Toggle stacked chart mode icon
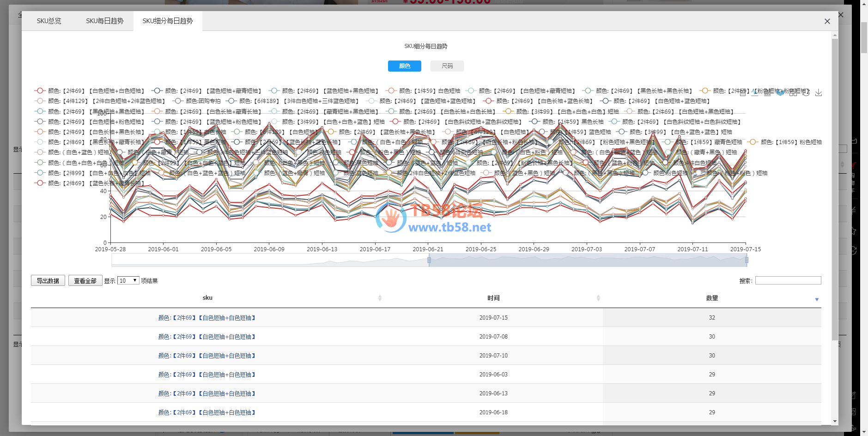Screen dimensions: 868x436 click(x=780, y=92)
